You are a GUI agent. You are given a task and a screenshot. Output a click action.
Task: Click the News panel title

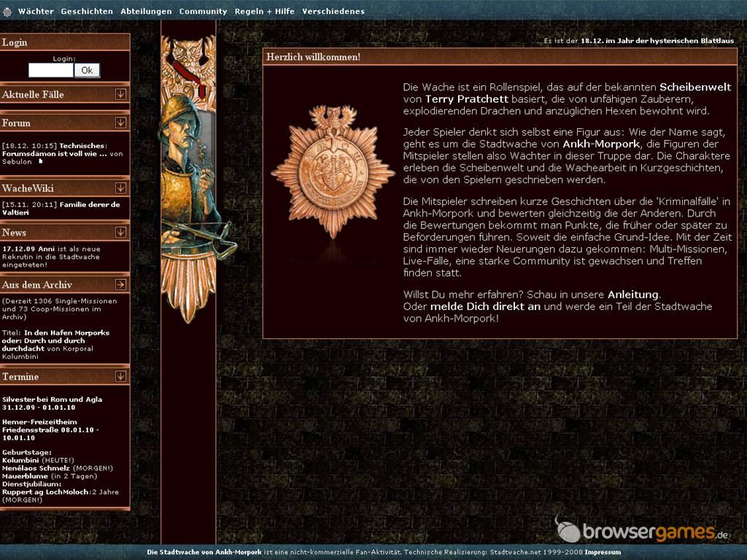click(x=15, y=233)
